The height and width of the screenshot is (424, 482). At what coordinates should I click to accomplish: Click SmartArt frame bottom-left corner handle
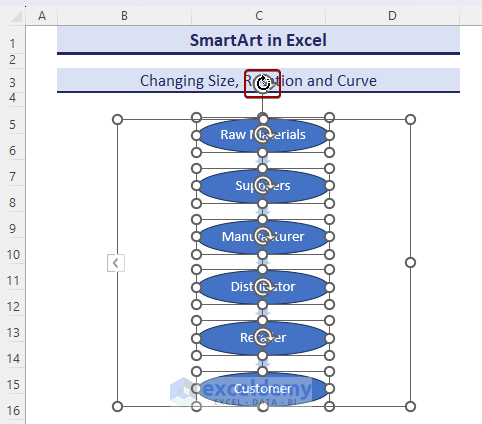pos(117,406)
